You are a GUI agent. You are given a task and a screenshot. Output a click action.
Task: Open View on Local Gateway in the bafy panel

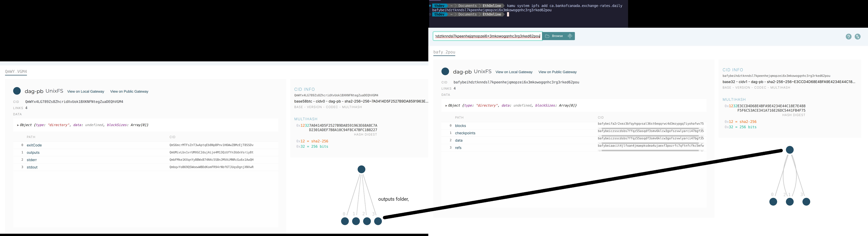pos(514,72)
